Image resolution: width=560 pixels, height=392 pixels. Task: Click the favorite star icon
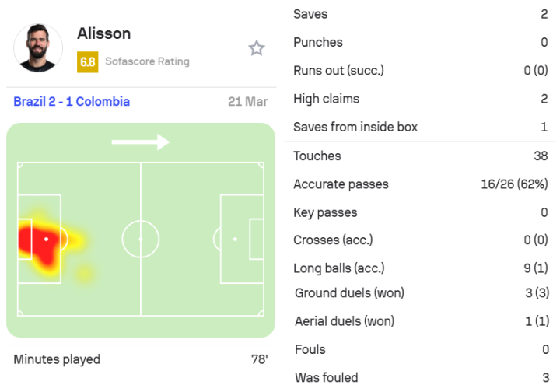click(x=257, y=48)
